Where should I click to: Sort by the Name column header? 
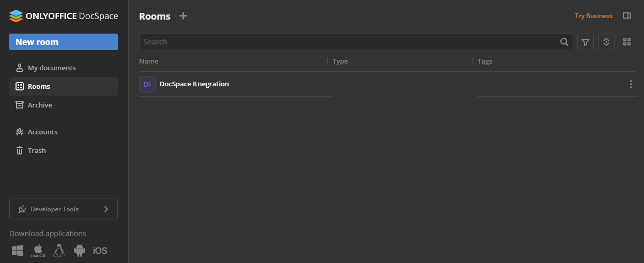click(149, 61)
